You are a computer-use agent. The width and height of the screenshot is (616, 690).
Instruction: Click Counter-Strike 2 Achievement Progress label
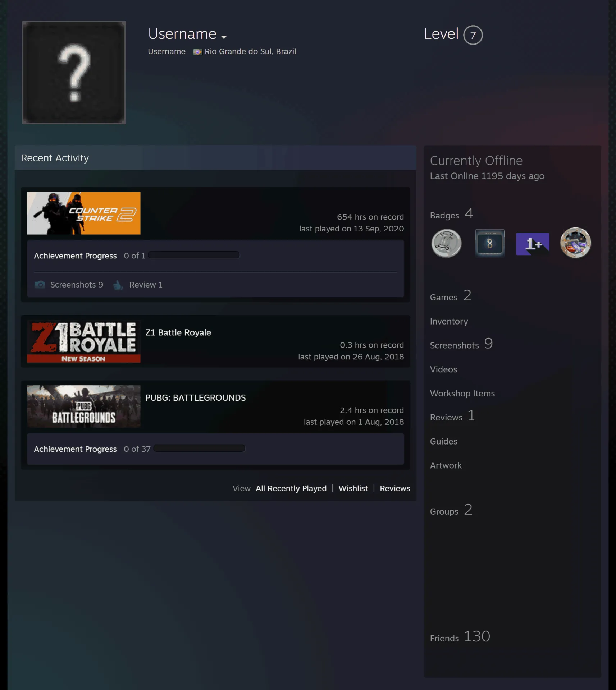click(x=75, y=256)
